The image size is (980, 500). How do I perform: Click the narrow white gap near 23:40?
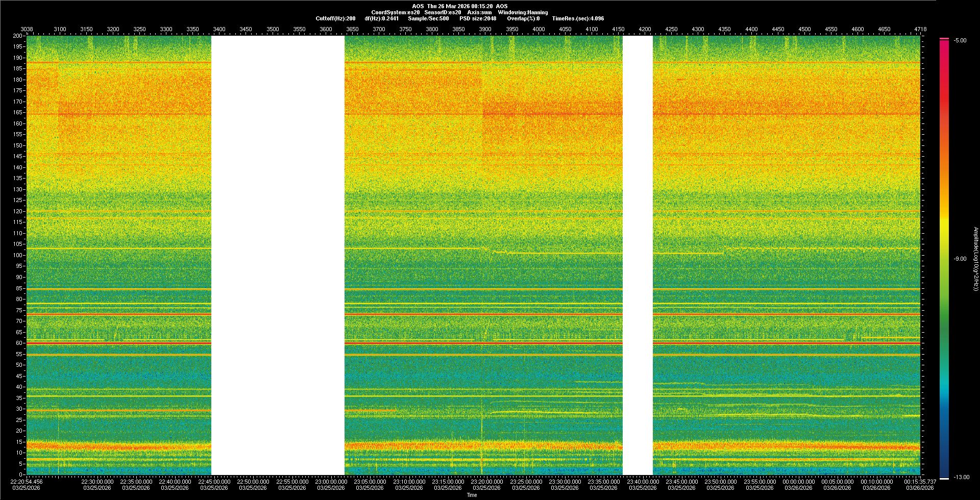(638, 255)
